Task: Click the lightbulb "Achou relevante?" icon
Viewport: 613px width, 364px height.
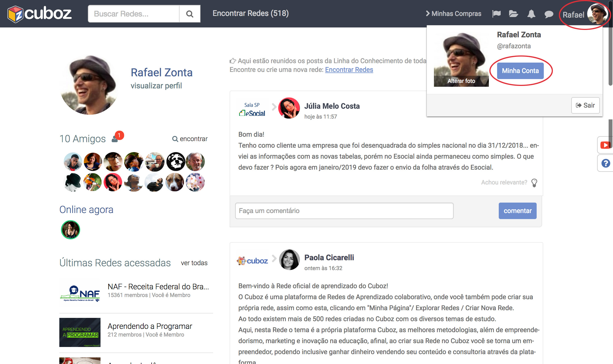Action: point(534,183)
